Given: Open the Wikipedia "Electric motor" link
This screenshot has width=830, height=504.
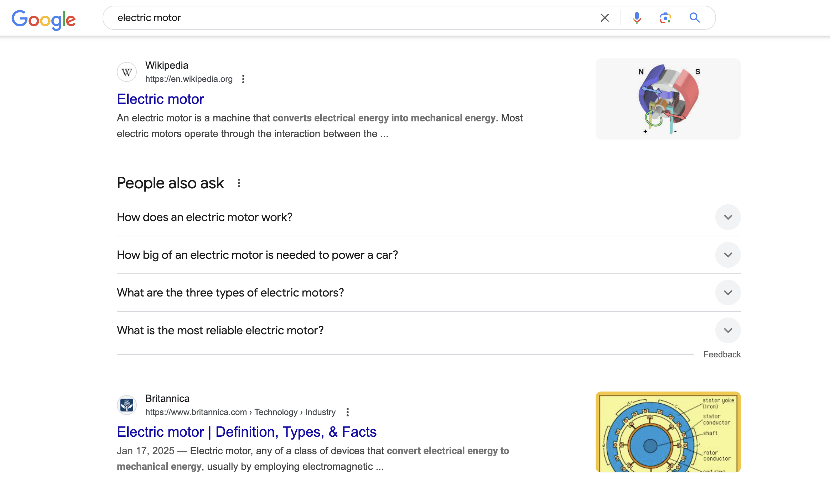Looking at the screenshot, I should click(x=160, y=99).
